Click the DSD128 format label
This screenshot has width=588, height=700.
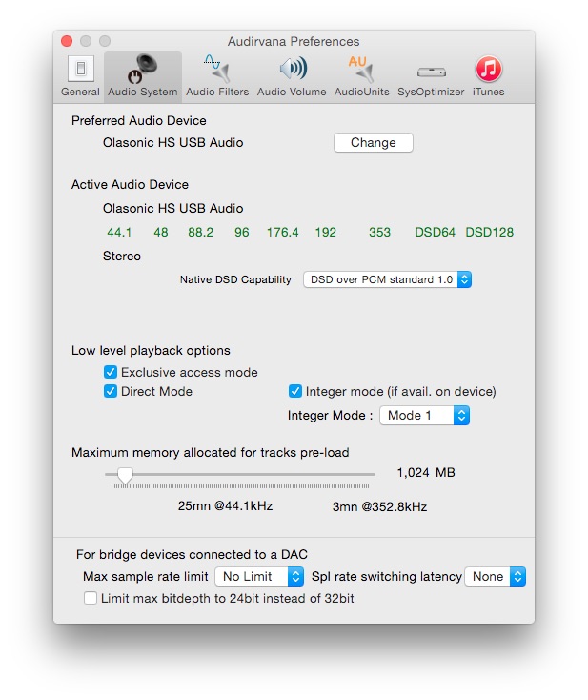tap(490, 232)
